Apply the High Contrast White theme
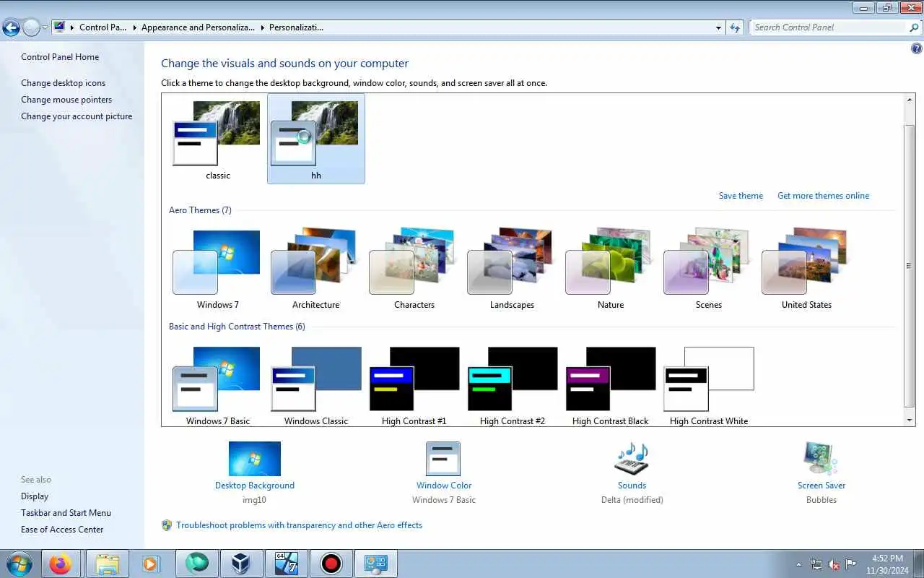Image resolution: width=924 pixels, height=578 pixels. click(x=708, y=385)
